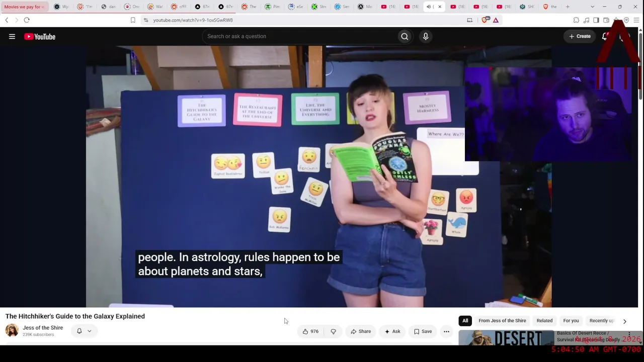The image size is (644, 362).
Task: Click the Share button
Action: coord(361,331)
